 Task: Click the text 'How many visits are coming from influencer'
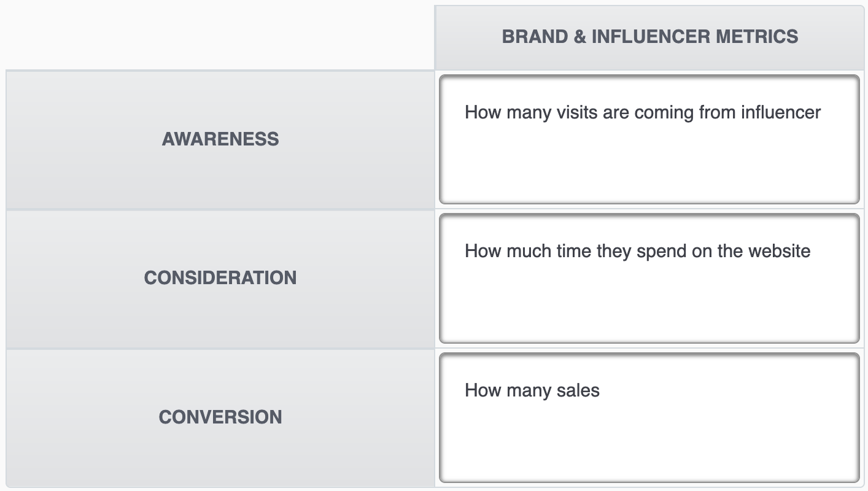[x=642, y=112]
